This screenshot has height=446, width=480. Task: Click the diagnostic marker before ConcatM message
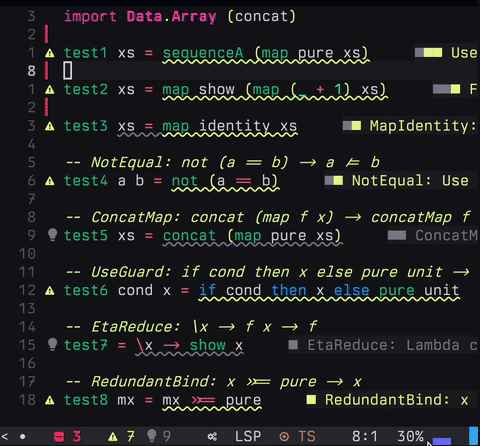[x=397, y=235]
